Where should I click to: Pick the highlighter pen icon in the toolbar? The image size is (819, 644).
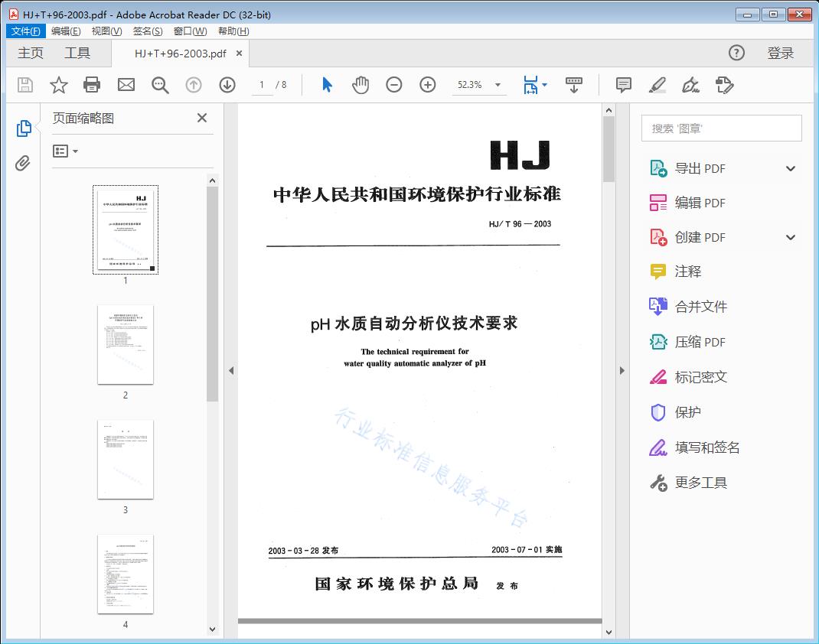657,84
